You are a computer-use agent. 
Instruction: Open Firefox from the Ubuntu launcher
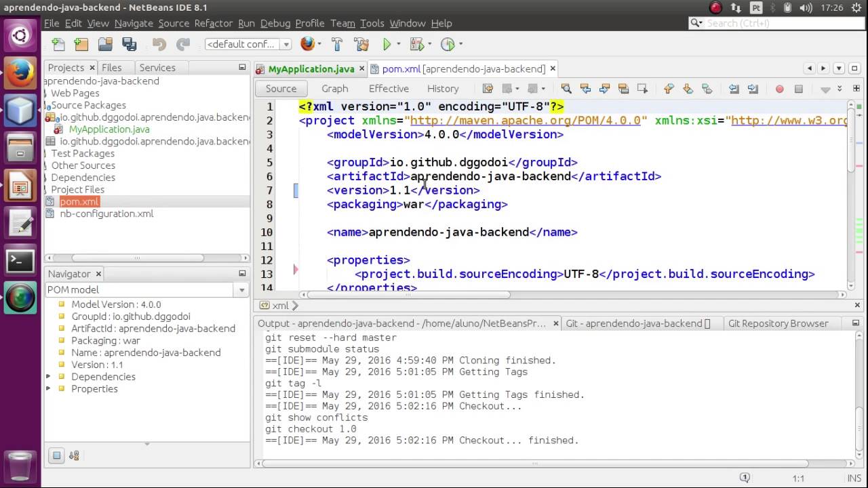coord(20,73)
